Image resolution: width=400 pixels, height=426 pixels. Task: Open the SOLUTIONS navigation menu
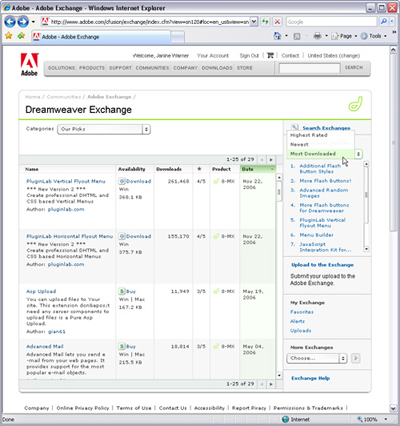pos(61,68)
